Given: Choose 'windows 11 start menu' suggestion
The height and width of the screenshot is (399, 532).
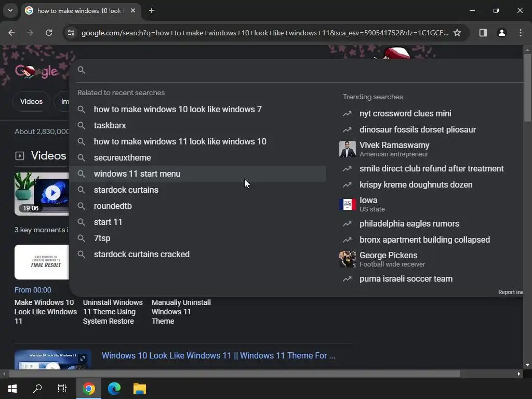Looking at the screenshot, I should (x=198, y=174).
